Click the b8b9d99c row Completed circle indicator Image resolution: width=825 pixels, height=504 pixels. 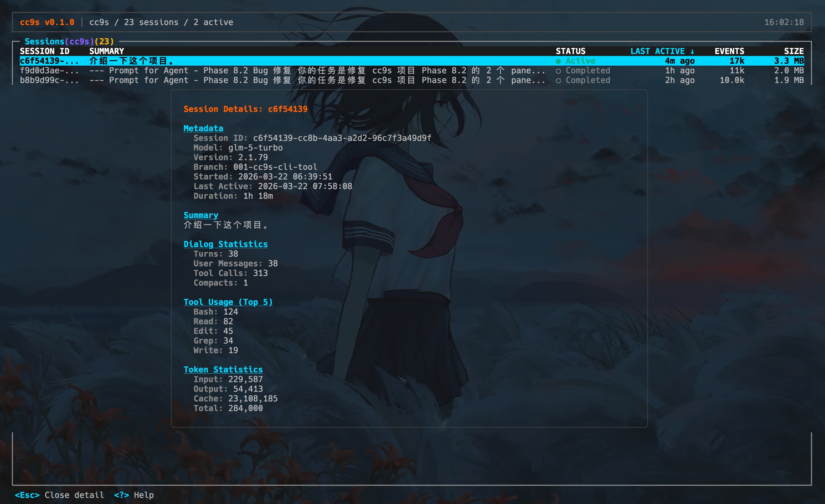click(x=558, y=81)
